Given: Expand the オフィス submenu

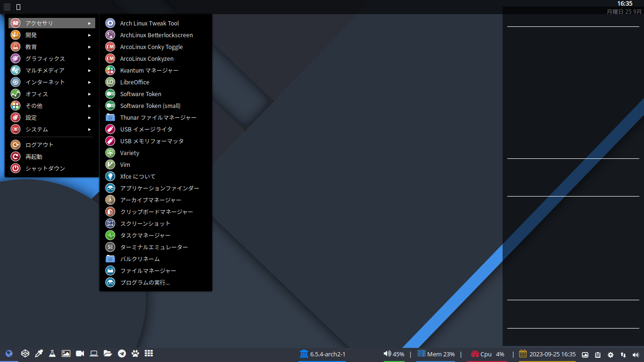Looking at the screenshot, I should tap(52, 94).
